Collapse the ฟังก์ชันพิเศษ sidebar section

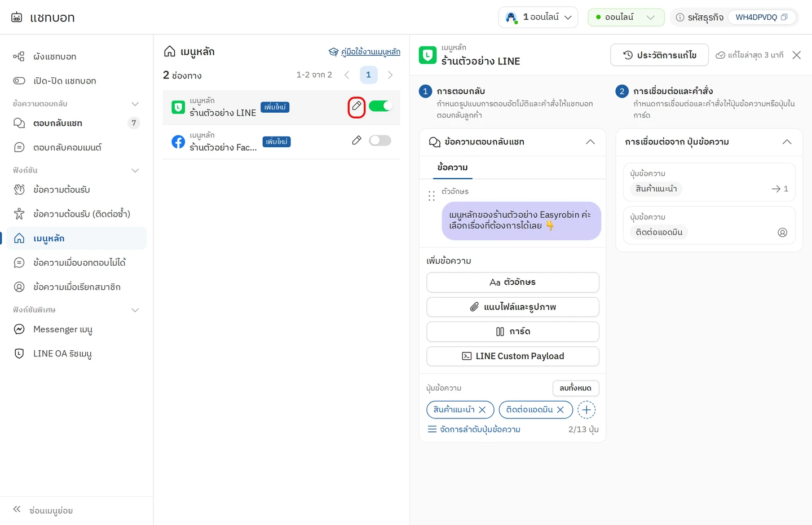point(135,310)
